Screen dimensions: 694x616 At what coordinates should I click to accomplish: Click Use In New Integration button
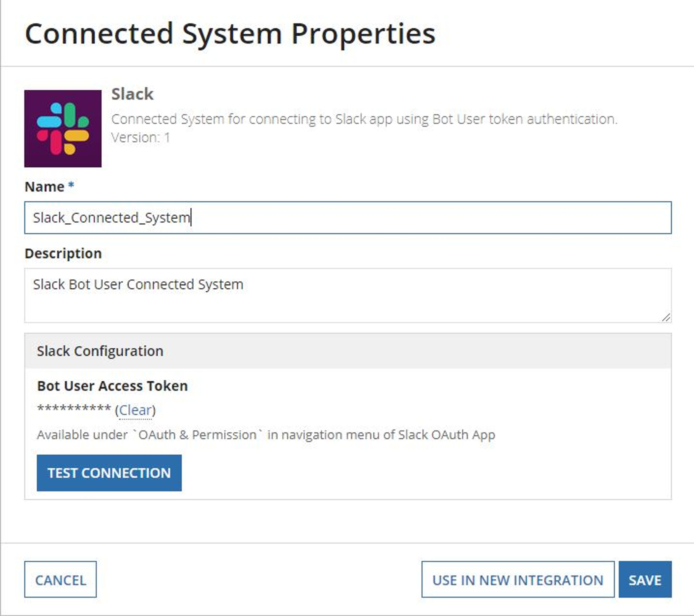coord(518,580)
